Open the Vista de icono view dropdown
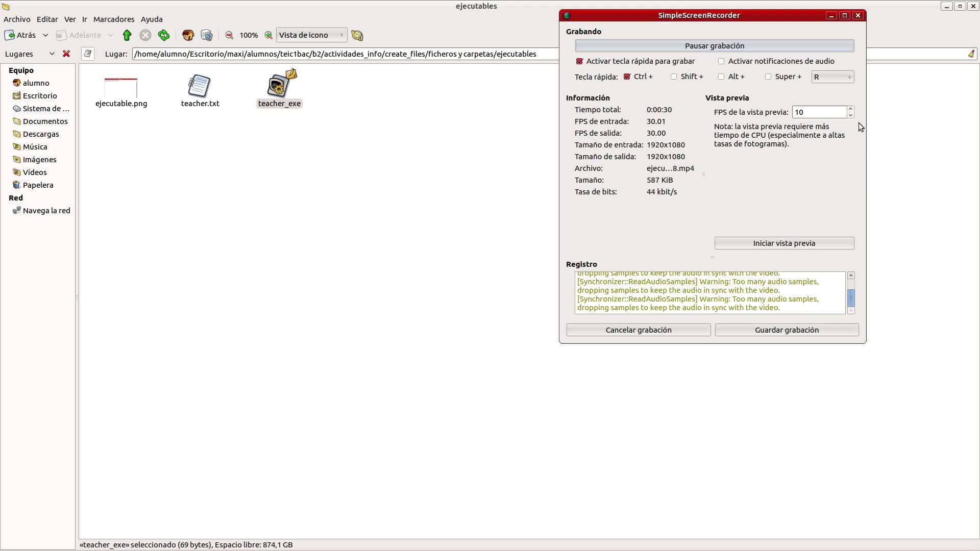 (x=311, y=35)
